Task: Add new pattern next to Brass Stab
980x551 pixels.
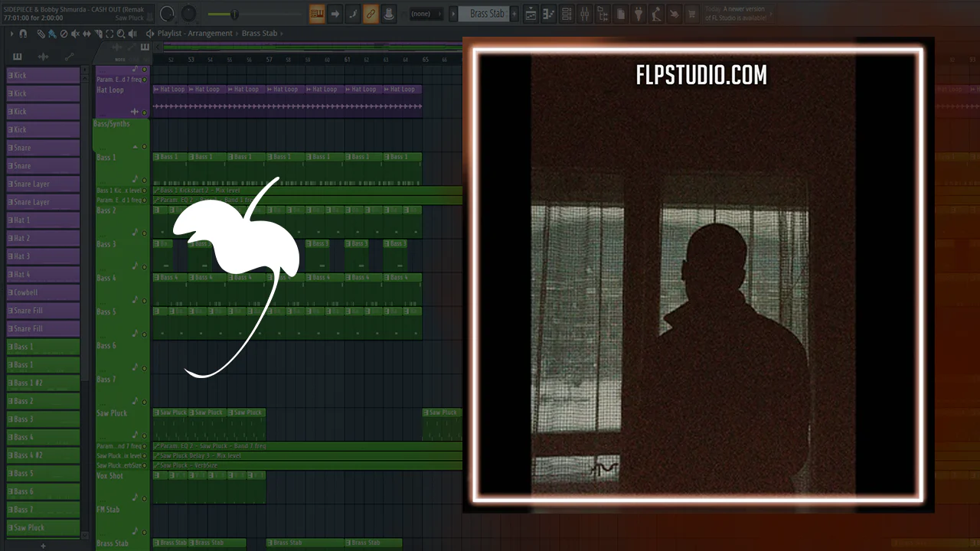Action: click(514, 14)
